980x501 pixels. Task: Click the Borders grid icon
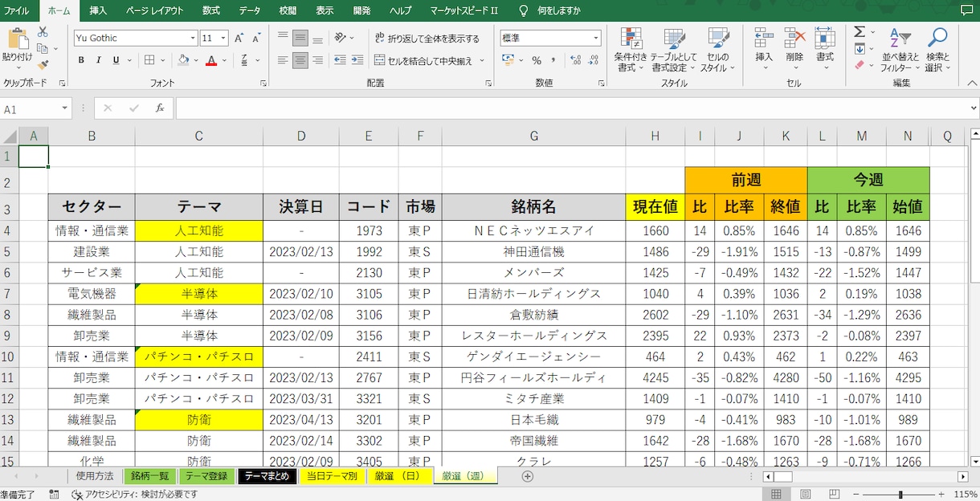tap(149, 60)
